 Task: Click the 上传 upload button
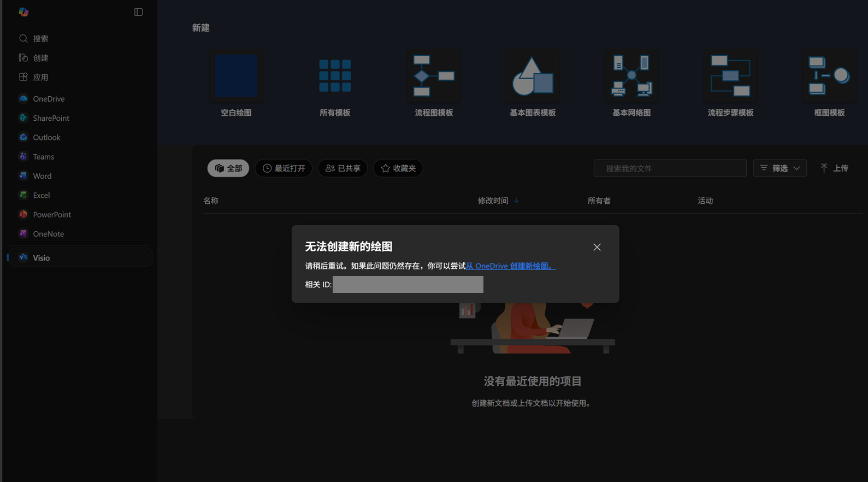coord(834,168)
